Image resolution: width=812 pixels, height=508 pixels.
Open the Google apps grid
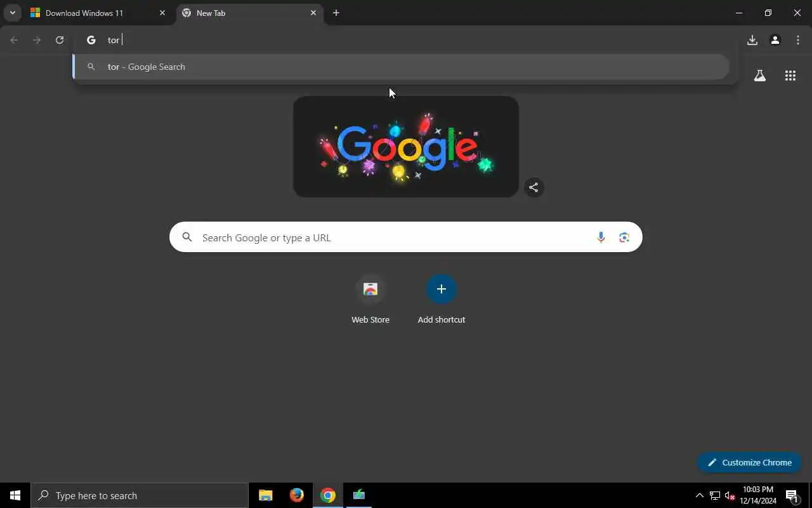[790, 76]
